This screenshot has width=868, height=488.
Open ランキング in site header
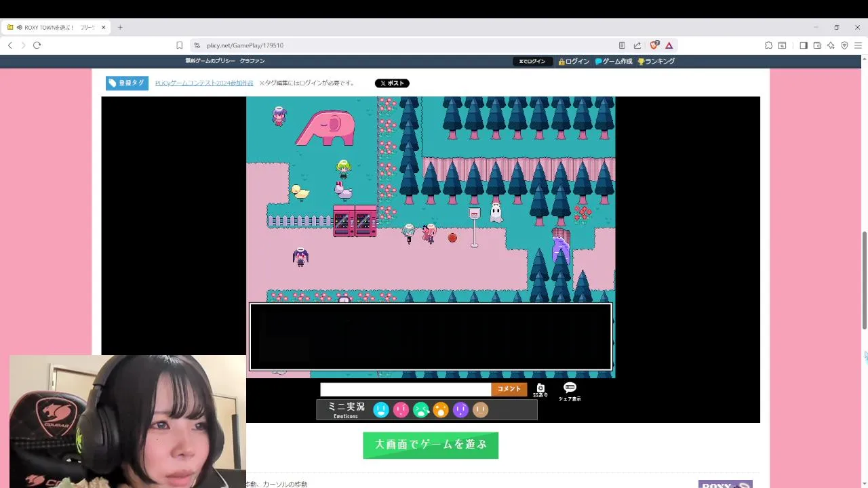[656, 61]
